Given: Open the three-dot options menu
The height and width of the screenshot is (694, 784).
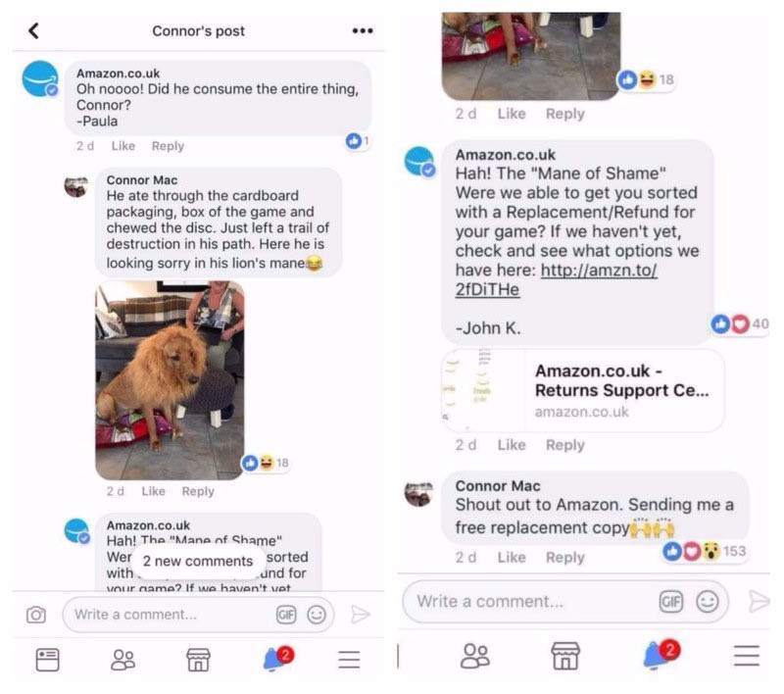Looking at the screenshot, I should click(362, 31).
